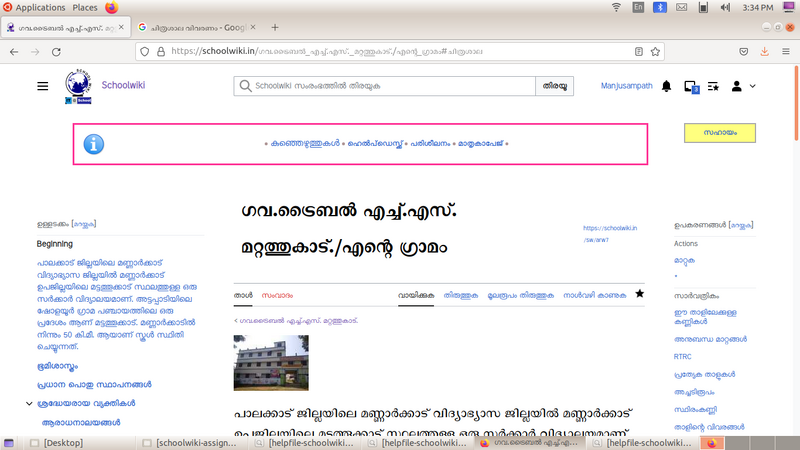
Task: Open the മാതൃകാപേജ് link in banner
Action: pos(481,143)
